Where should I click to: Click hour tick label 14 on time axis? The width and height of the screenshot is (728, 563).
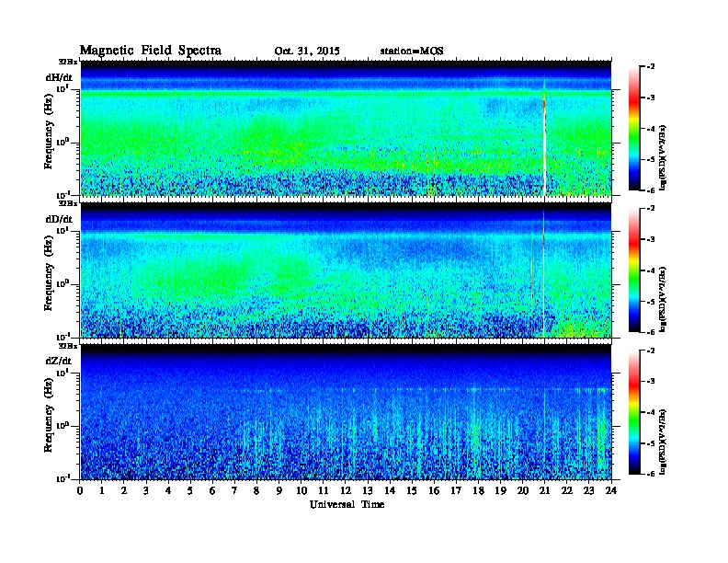390,490
